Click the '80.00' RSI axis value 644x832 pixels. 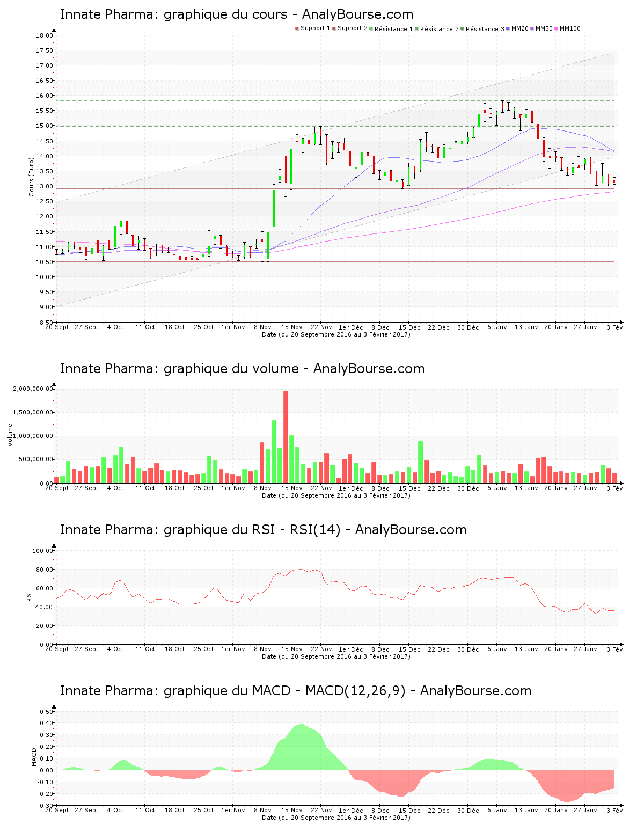point(44,570)
